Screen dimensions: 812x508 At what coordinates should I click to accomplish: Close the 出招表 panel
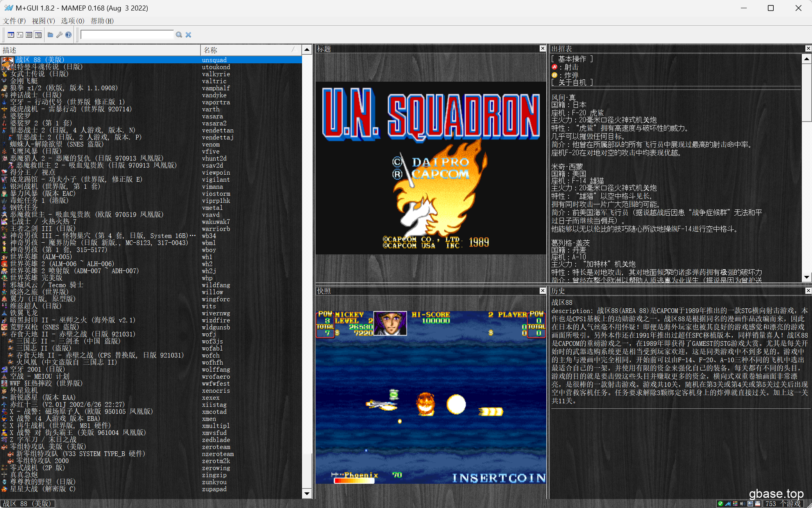point(808,48)
